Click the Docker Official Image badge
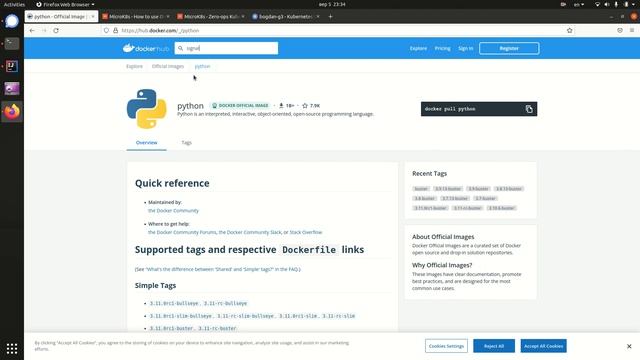Viewport: 640px width, 360px height. click(x=240, y=105)
